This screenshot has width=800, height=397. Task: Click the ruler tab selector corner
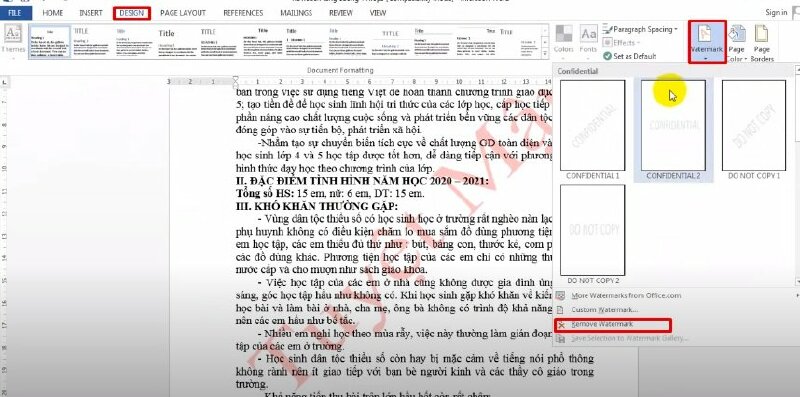[4, 81]
